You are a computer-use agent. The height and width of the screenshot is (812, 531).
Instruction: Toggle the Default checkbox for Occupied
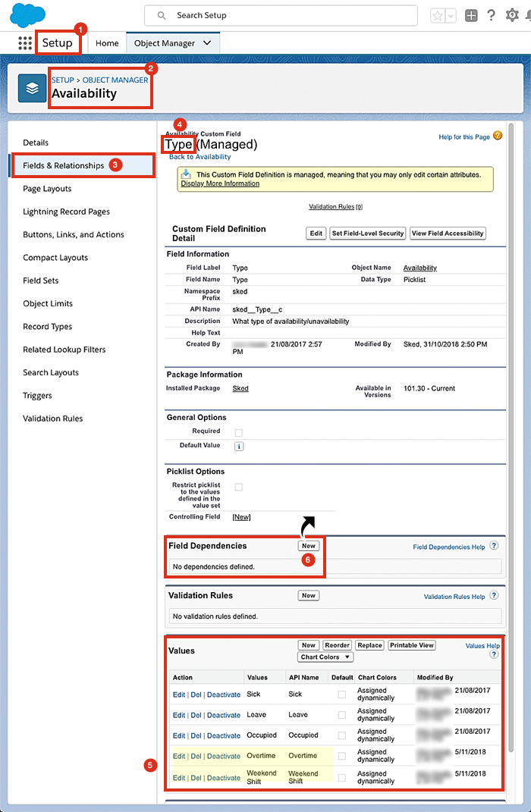(x=342, y=735)
